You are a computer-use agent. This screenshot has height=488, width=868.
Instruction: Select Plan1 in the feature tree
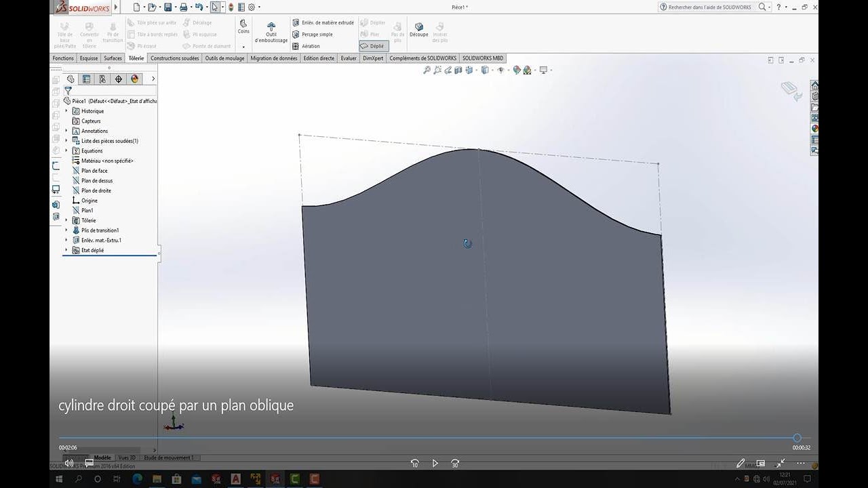(x=87, y=210)
